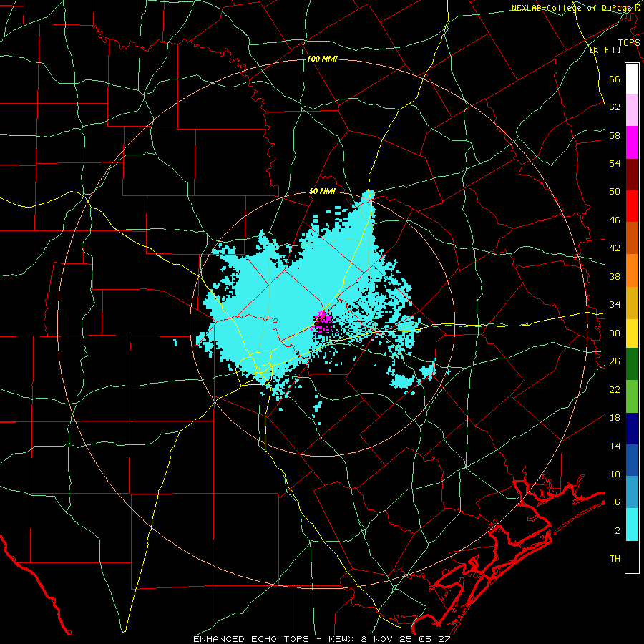Click the magenta high echo-top cluster
Viewport: 644px width, 644px height.
pos(322,322)
